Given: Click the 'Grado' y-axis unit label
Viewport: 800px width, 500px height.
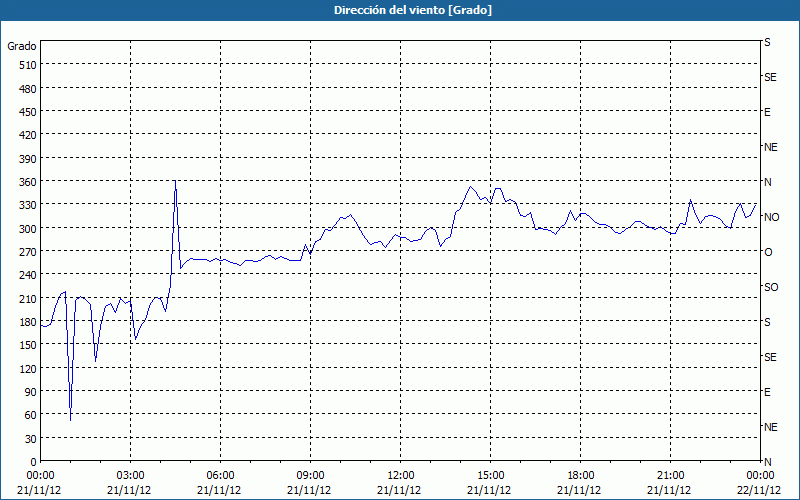Looking at the screenshot, I should (x=22, y=46).
